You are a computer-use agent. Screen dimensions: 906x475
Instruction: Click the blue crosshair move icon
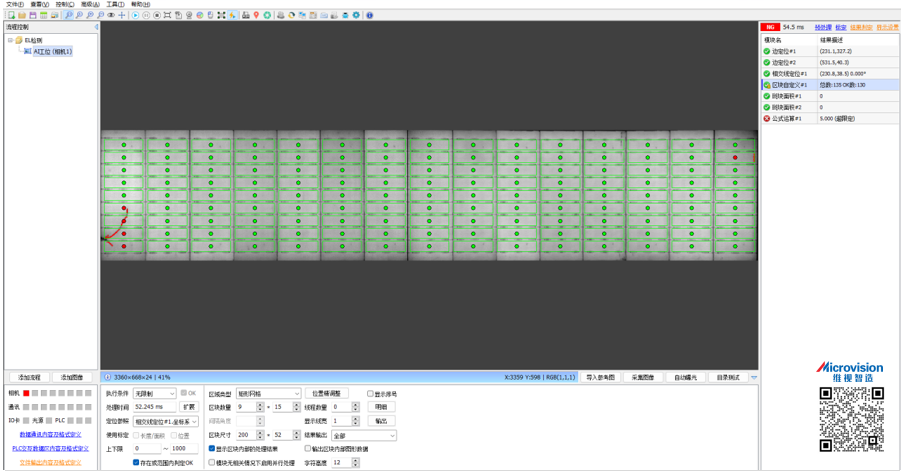121,15
